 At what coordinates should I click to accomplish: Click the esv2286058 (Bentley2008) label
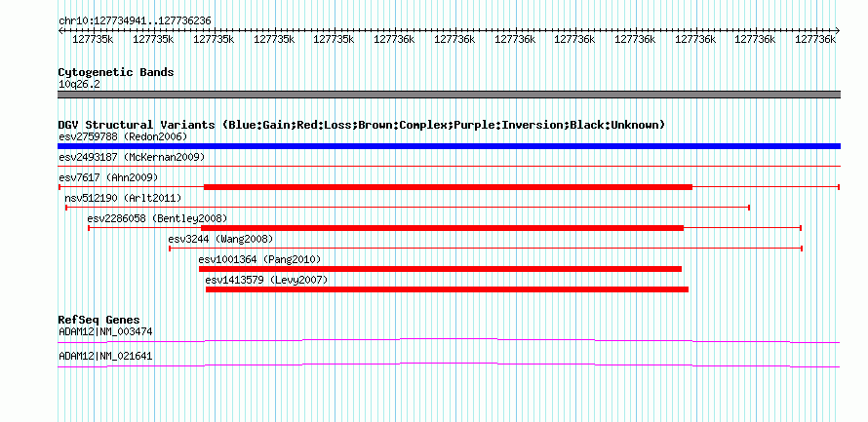point(157,218)
